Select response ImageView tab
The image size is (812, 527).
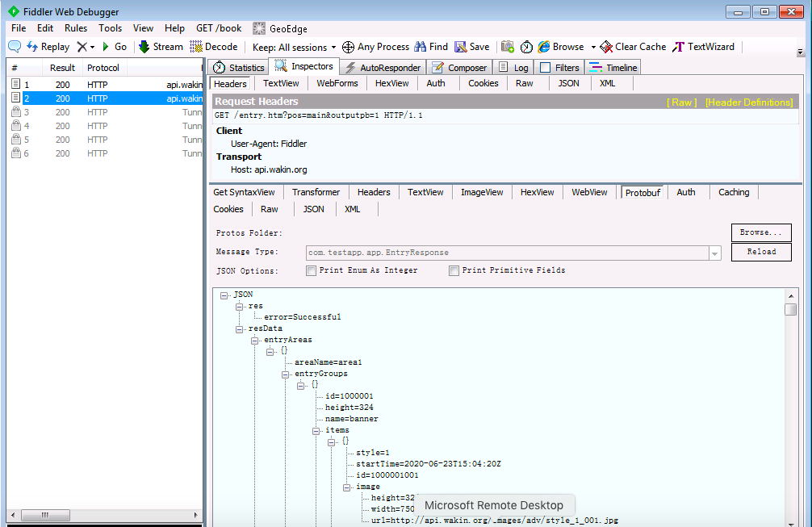coord(482,192)
